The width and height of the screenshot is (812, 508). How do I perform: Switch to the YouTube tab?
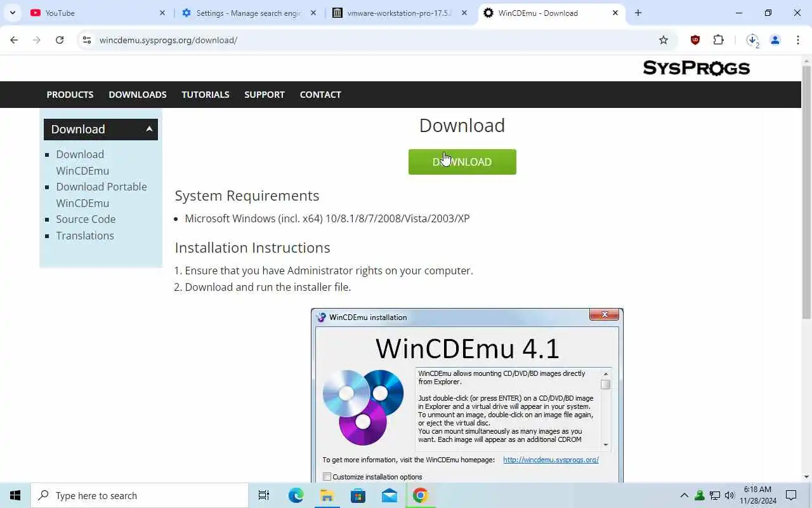click(x=98, y=13)
